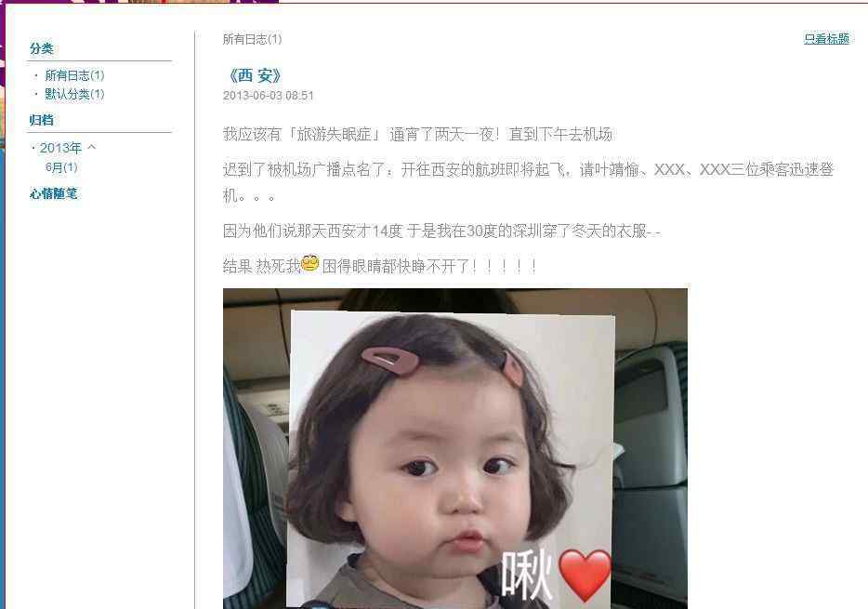Click the paragraph mentioning 西安才14度
Image resolution: width=868 pixels, height=609 pixels.
441,231
